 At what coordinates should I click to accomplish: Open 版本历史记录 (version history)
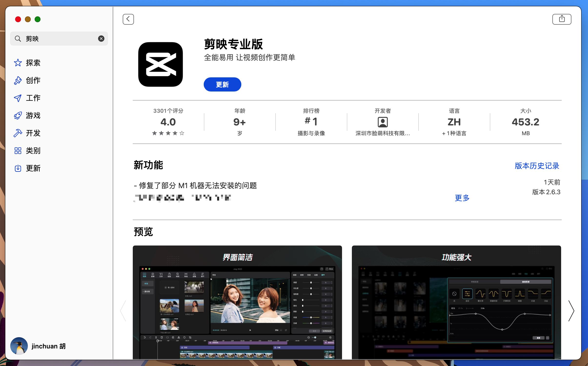click(x=537, y=166)
